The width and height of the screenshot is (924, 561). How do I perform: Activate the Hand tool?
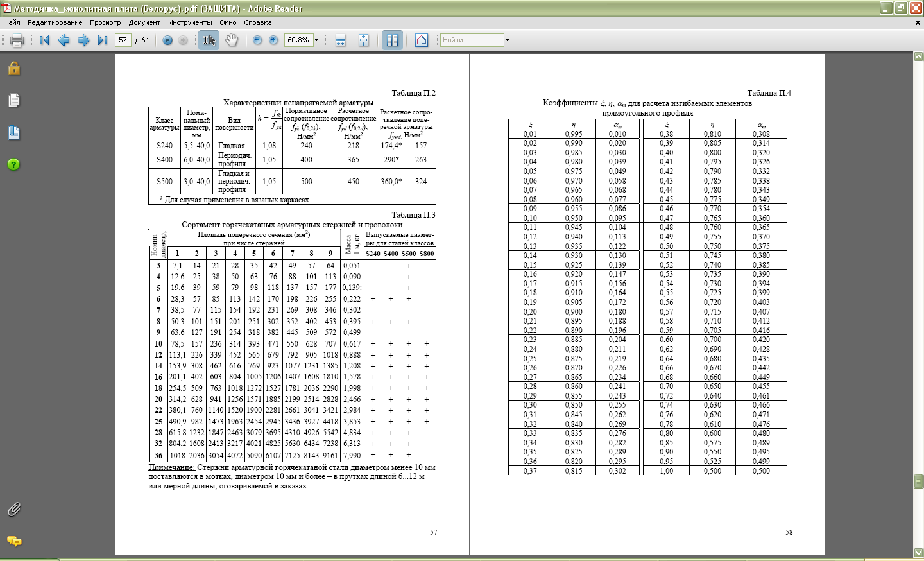tap(231, 40)
